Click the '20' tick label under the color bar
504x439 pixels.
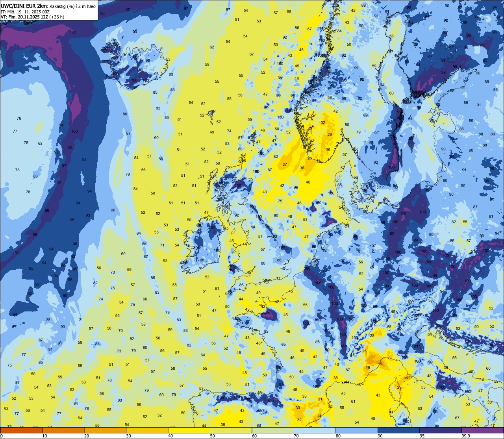[x=87, y=436]
